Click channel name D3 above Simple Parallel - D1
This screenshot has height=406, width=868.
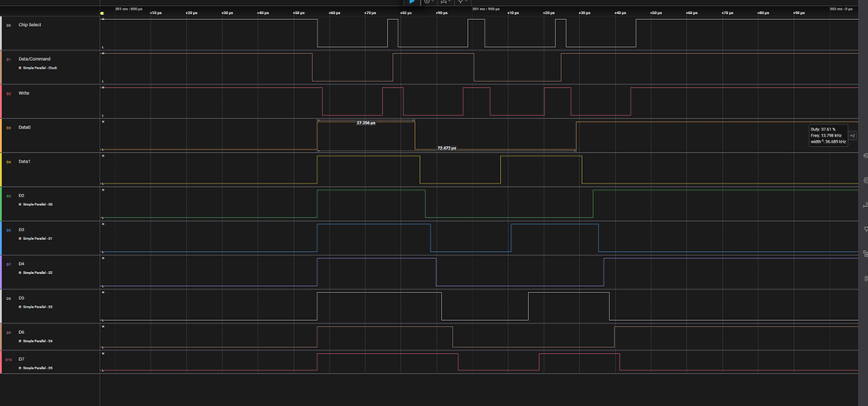pos(21,230)
